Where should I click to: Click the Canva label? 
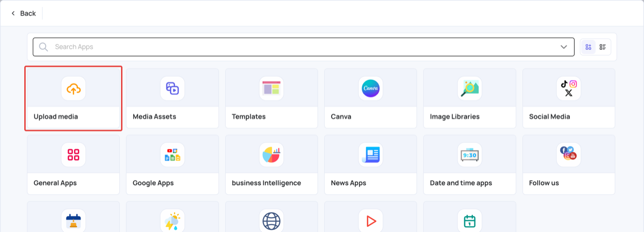point(341,116)
